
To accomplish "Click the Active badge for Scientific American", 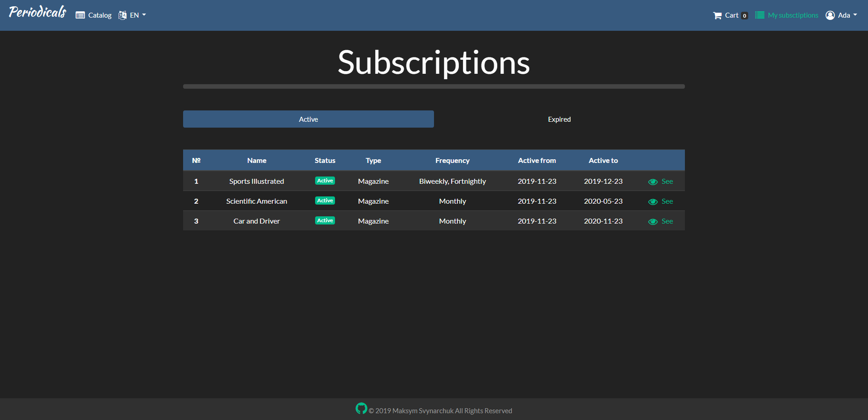I will coord(325,200).
